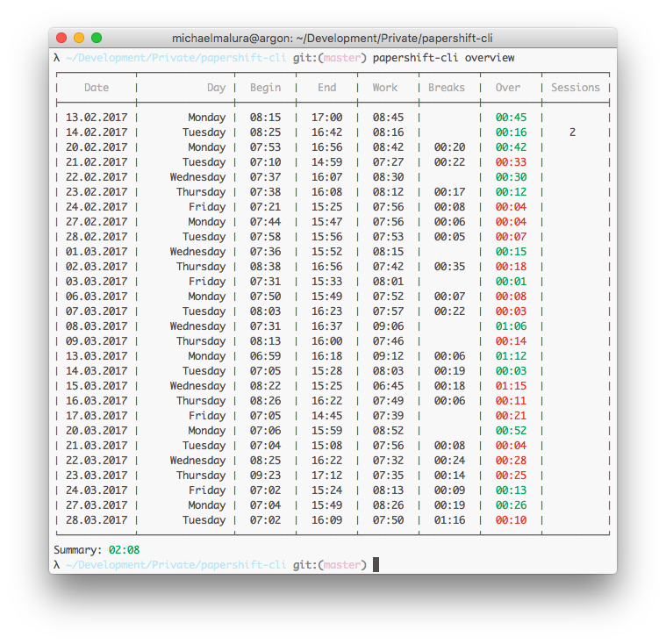This screenshot has width=666, height=644.
Task: Select the date 06.03.2017
Action: click(97, 296)
